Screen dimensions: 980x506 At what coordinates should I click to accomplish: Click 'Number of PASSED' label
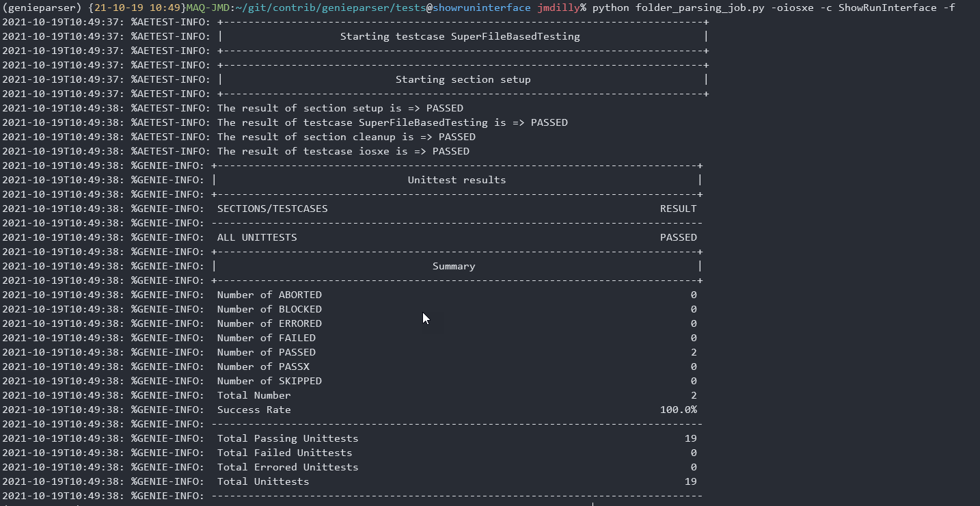(x=267, y=352)
